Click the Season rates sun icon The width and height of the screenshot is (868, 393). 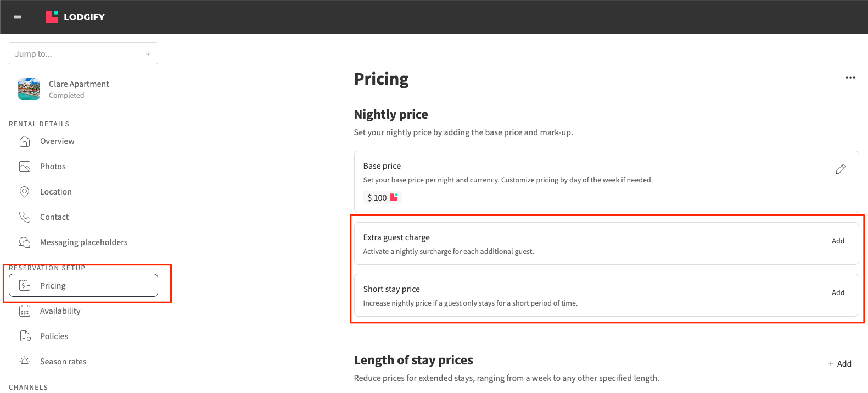coord(25,362)
